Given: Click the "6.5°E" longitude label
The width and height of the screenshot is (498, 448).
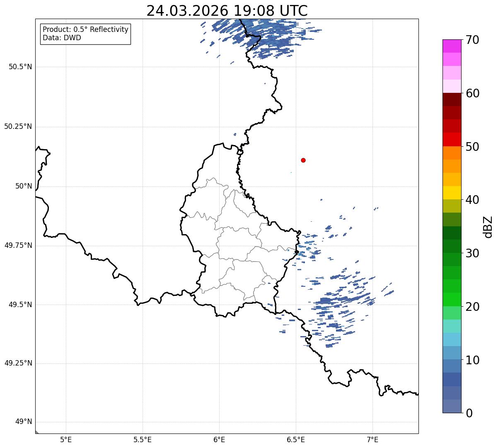Looking at the screenshot, I should pos(296,440).
